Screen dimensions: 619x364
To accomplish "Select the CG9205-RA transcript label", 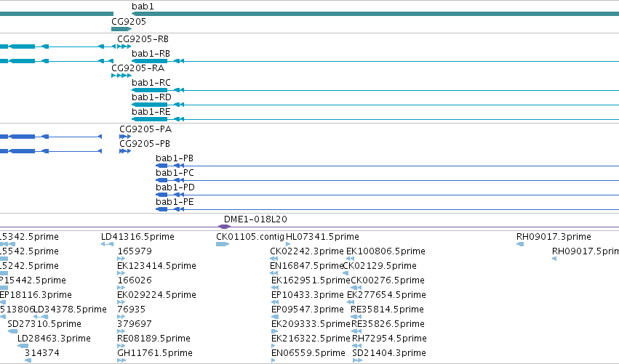I will (x=137, y=68).
